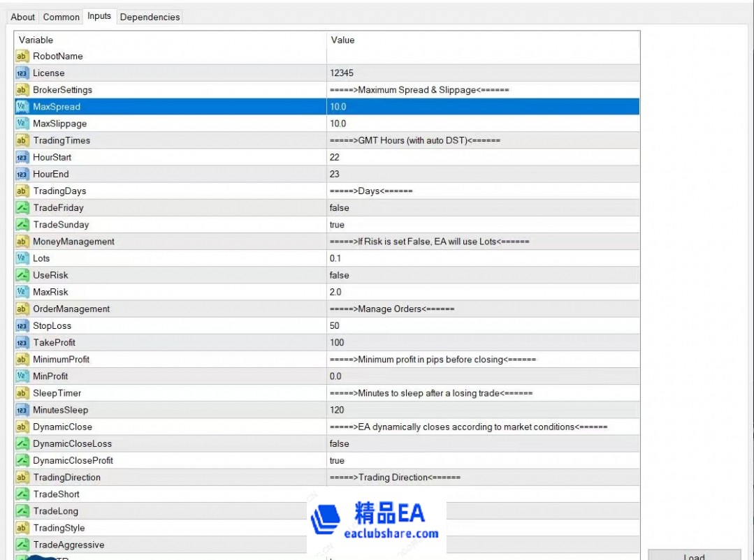Click the MaxSpread double-type icon
The height and width of the screenshot is (560, 754).
[x=22, y=107]
